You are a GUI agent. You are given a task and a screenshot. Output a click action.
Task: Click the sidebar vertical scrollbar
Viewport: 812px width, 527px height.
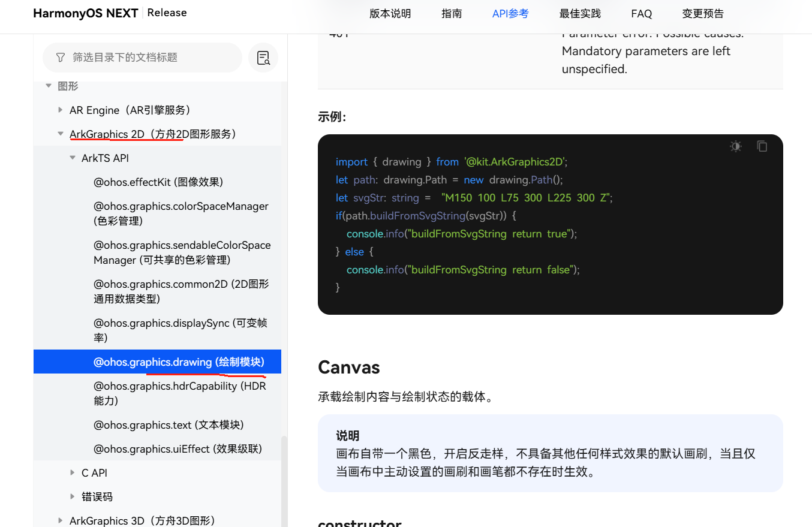coord(284,480)
